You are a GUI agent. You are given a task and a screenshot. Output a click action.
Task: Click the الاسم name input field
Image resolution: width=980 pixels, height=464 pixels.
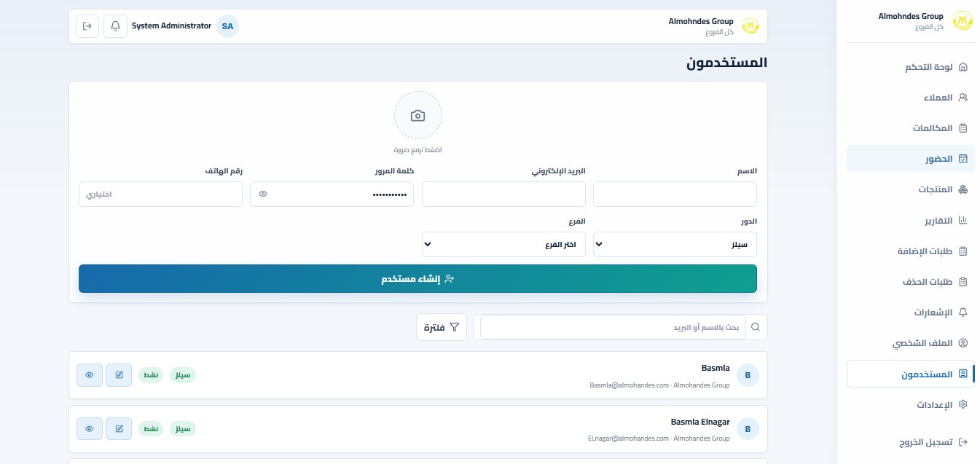[x=675, y=194]
